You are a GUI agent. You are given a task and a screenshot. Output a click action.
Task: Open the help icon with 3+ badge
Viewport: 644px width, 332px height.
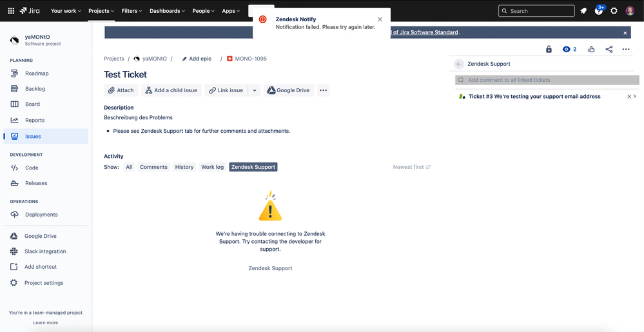coord(599,11)
